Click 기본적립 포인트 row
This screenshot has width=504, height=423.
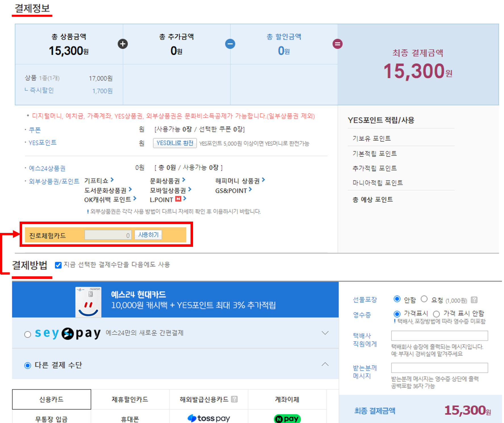click(401, 153)
